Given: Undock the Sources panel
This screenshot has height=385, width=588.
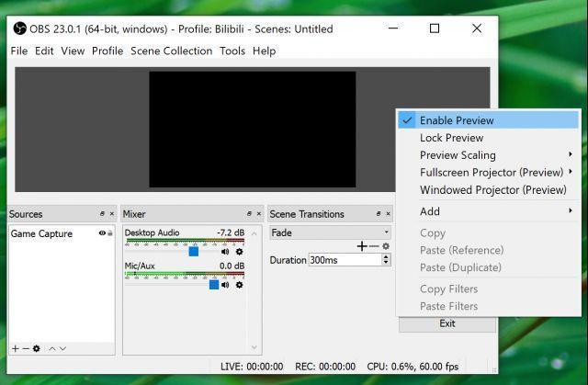Looking at the screenshot, I should tap(102, 214).
